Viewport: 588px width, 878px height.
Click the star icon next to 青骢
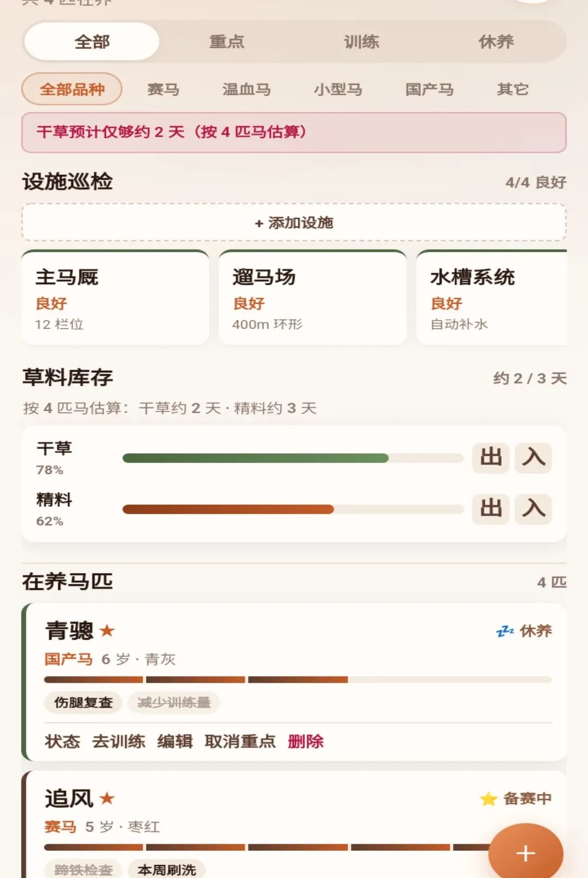(x=107, y=631)
